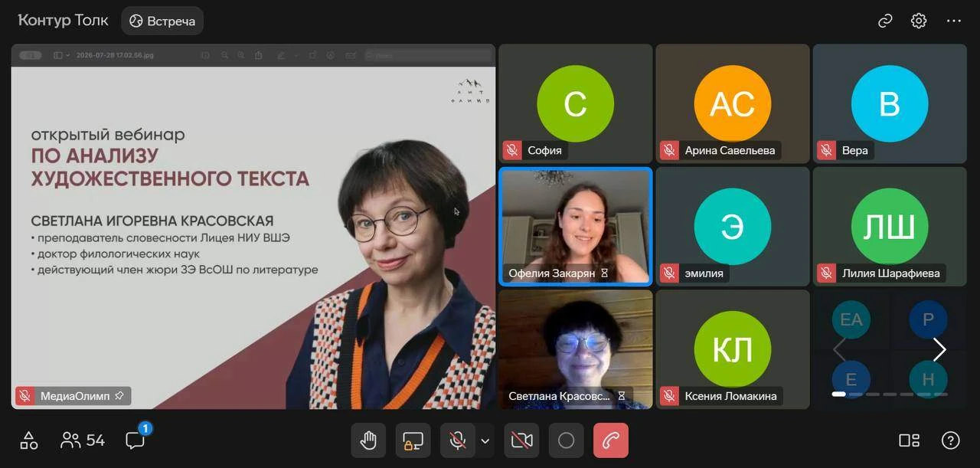Select эмилия participant tile

pyautogui.click(x=733, y=227)
